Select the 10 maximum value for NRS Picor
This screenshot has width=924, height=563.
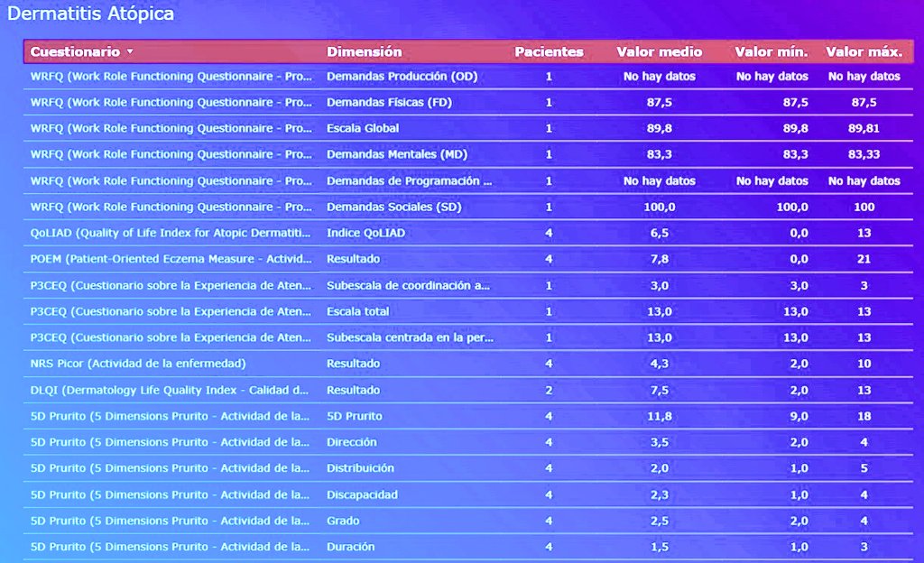coord(864,364)
